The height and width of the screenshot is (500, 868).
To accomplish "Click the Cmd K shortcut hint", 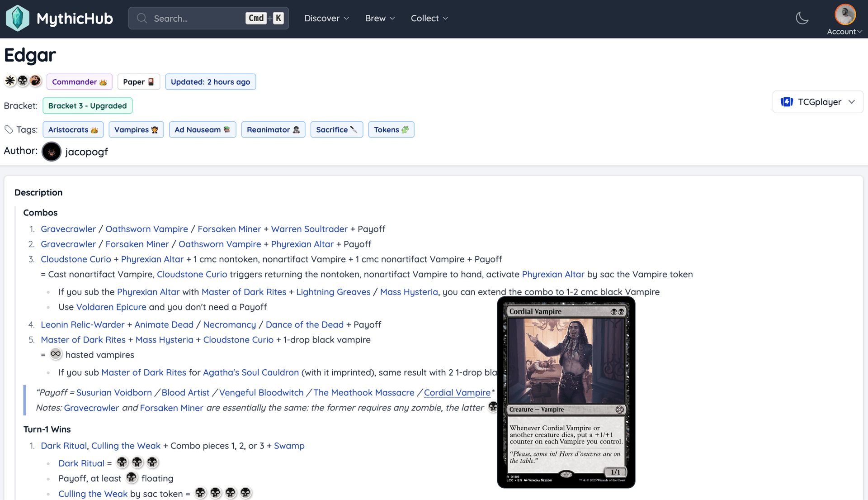I will pos(265,18).
